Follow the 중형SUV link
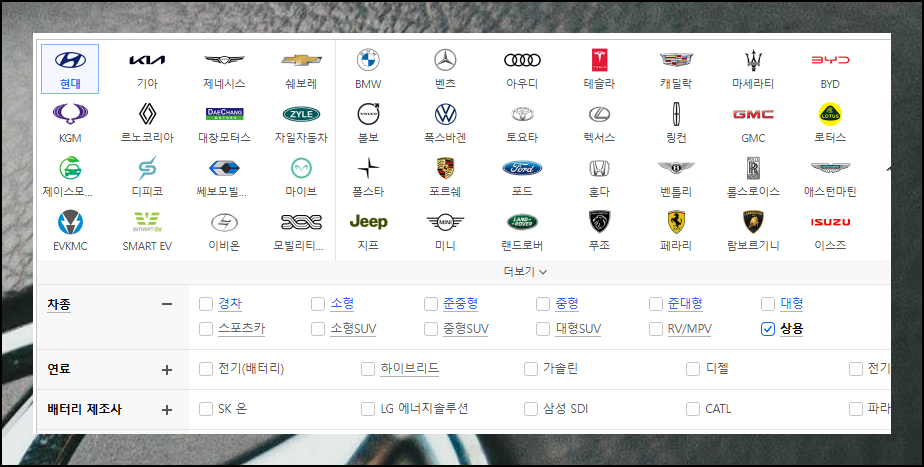 point(466,329)
